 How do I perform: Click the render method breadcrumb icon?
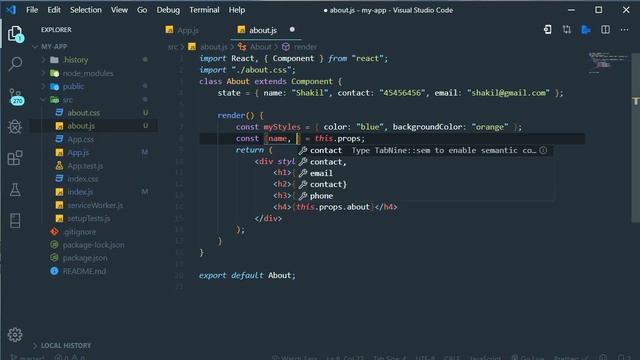click(286, 47)
